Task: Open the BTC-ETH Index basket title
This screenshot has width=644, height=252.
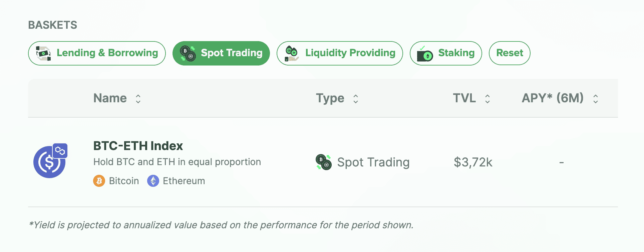Action: pyautogui.click(x=138, y=146)
